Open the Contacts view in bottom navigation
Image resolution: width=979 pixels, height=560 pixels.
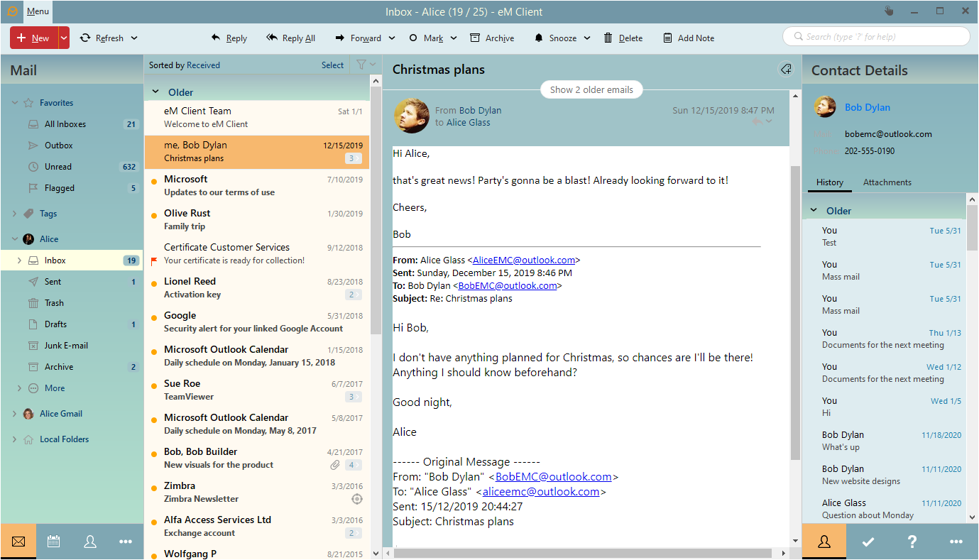[90, 542]
